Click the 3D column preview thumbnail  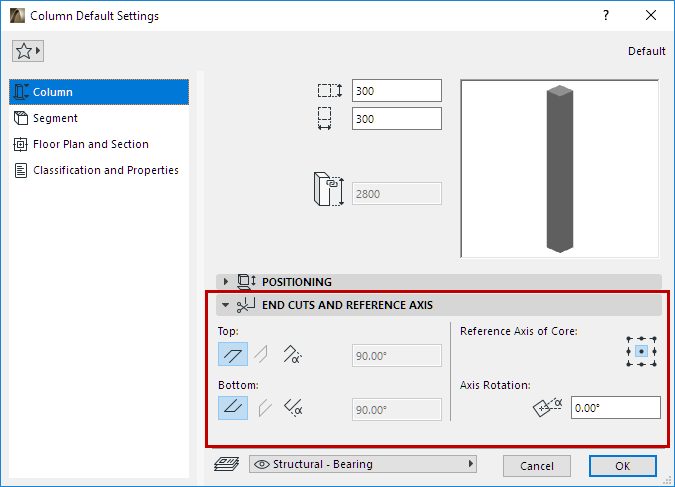click(559, 168)
